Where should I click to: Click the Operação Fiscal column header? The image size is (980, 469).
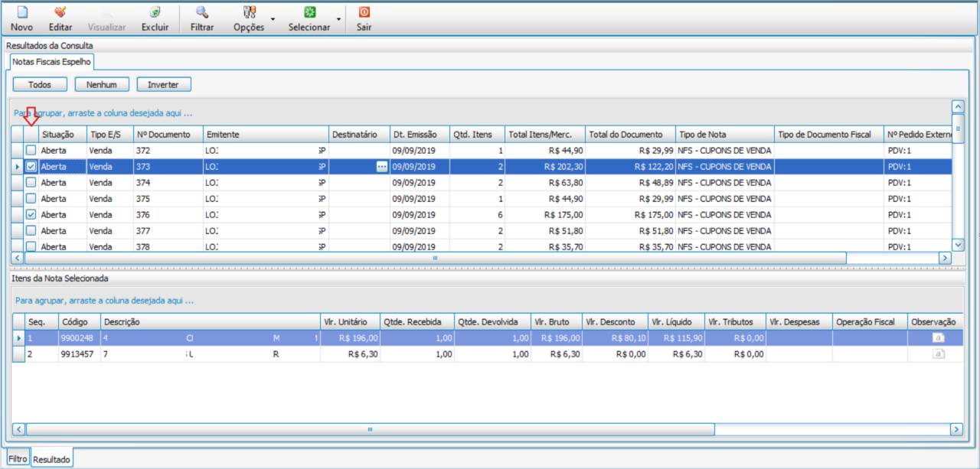point(871,322)
